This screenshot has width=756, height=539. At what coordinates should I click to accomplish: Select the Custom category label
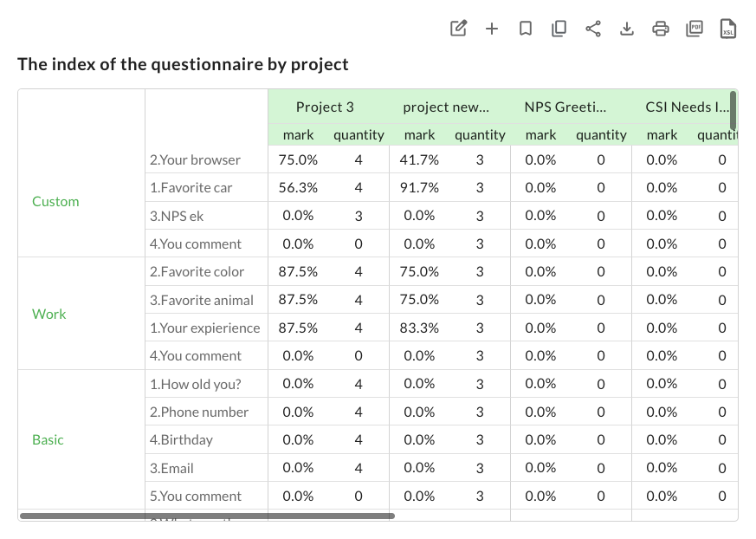pos(55,201)
